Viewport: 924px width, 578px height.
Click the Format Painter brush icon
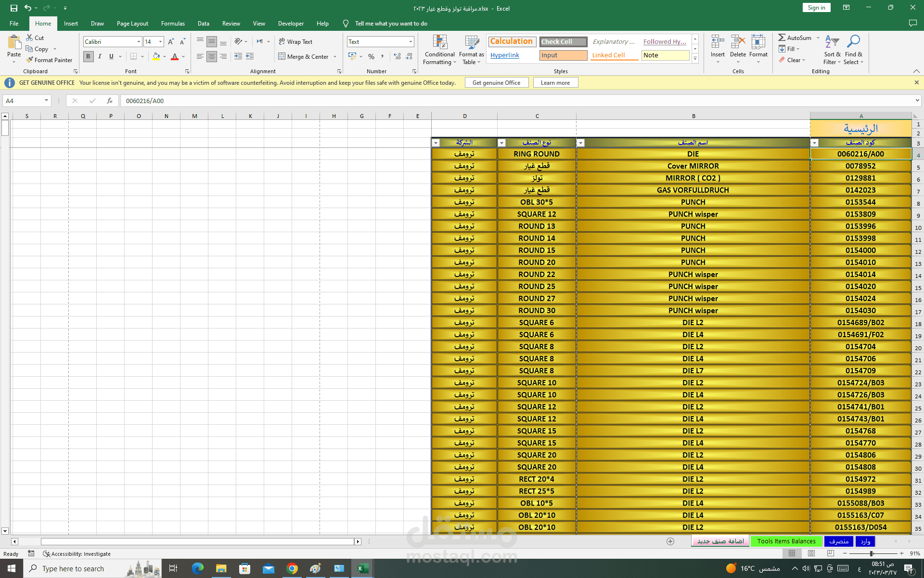point(30,60)
